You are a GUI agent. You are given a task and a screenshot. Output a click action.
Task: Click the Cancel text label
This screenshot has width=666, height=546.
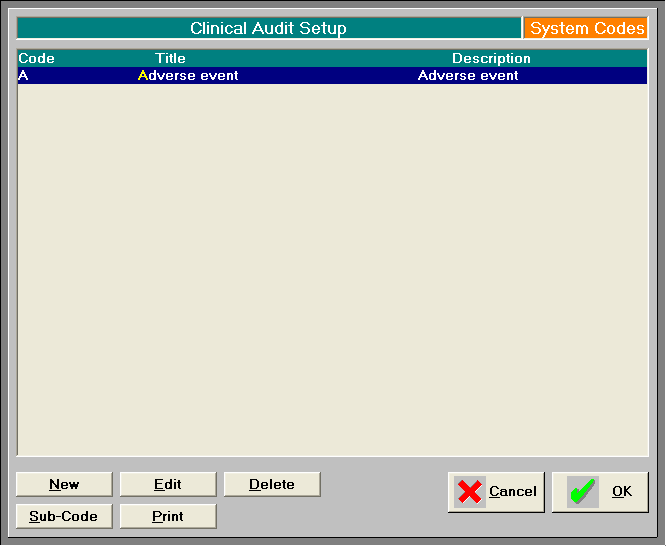pyautogui.click(x=513, y=491)
